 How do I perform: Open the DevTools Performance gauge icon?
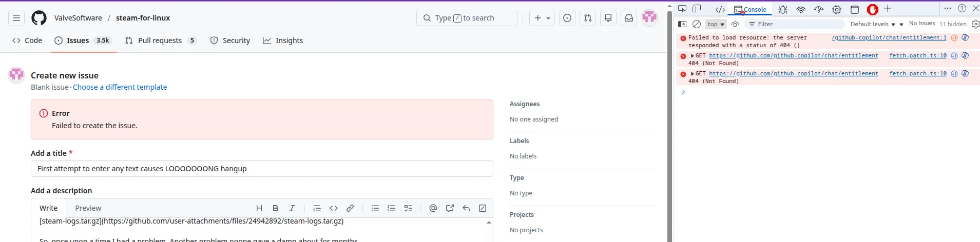pyautogui.click(x=819, y=9)
